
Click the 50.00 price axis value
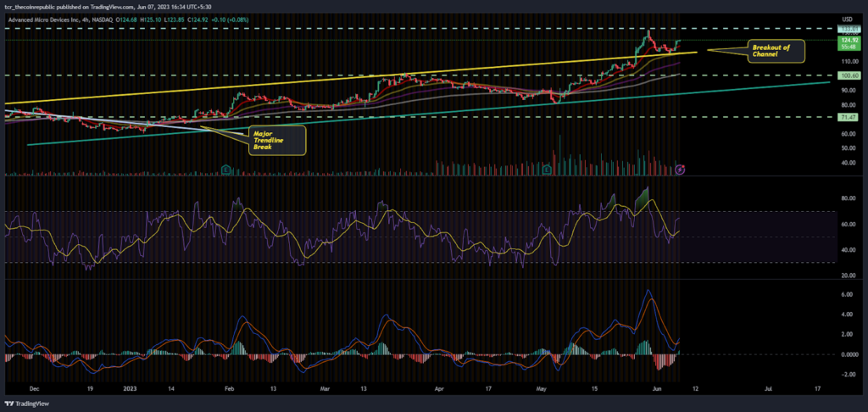coord(849,148)
